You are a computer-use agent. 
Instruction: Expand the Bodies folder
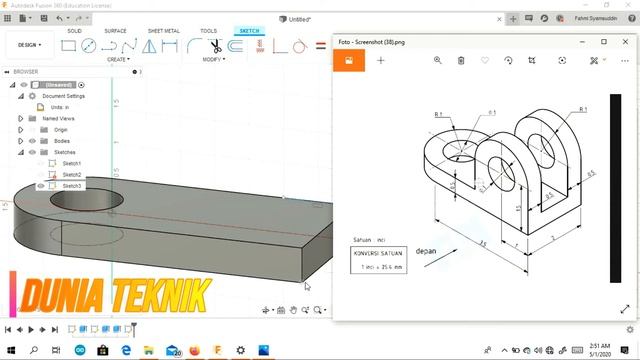(x=20, y=141)
